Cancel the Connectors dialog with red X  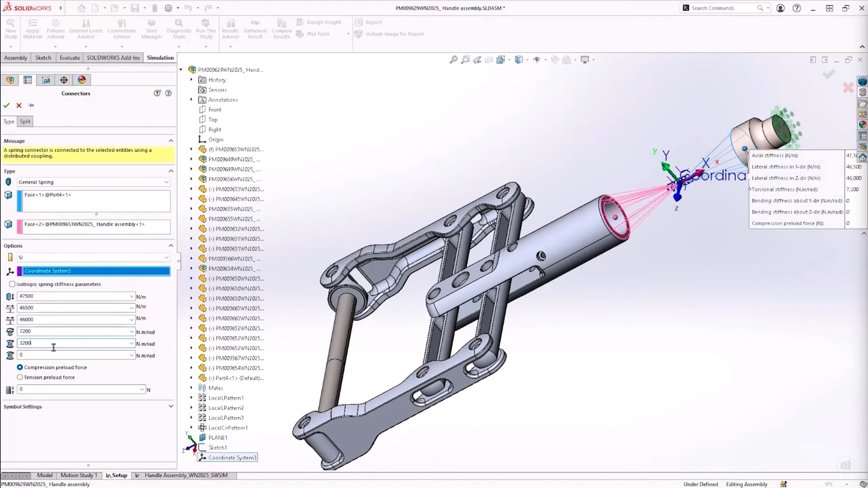(x=18, y=105)
